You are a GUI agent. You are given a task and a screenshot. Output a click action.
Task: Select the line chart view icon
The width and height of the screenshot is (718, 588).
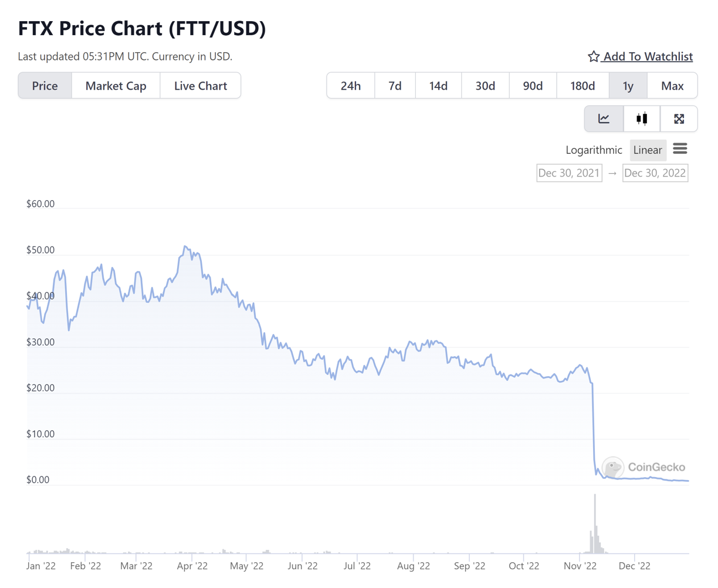click(x=604, y=119)
